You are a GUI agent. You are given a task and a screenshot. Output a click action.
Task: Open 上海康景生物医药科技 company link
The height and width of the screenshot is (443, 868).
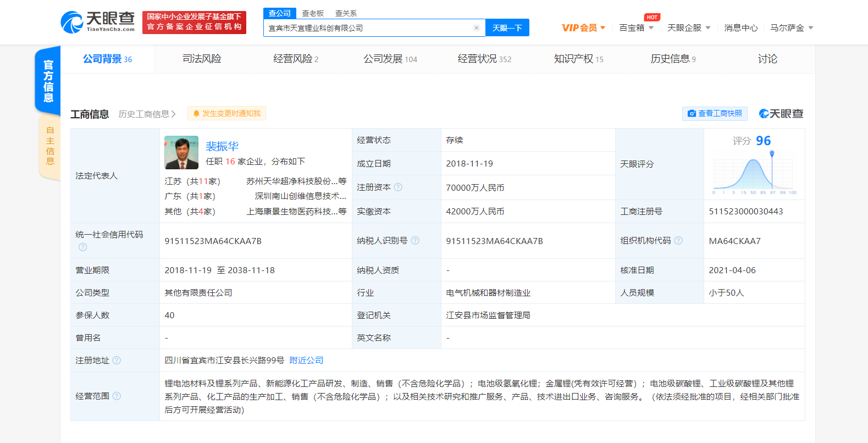(296, 212)
